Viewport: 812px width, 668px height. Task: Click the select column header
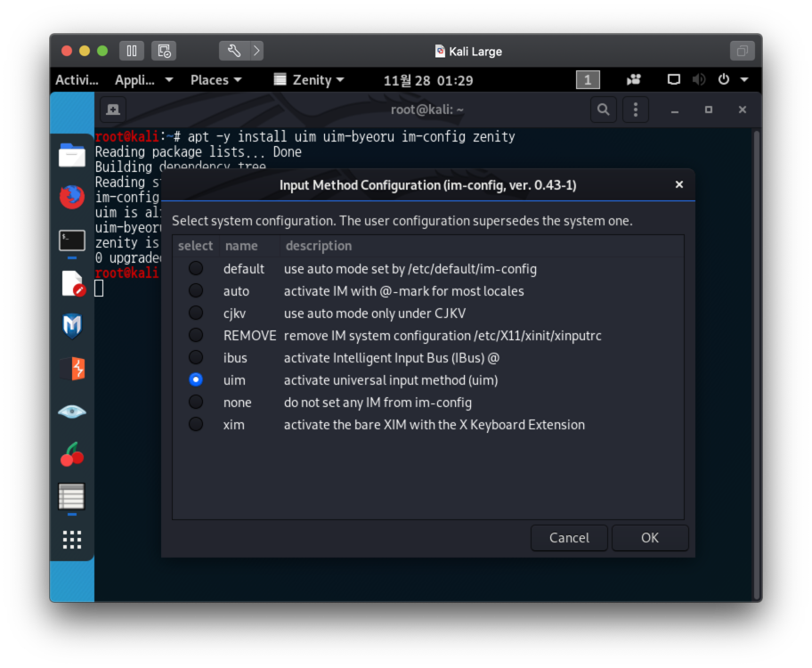(196, 246)
